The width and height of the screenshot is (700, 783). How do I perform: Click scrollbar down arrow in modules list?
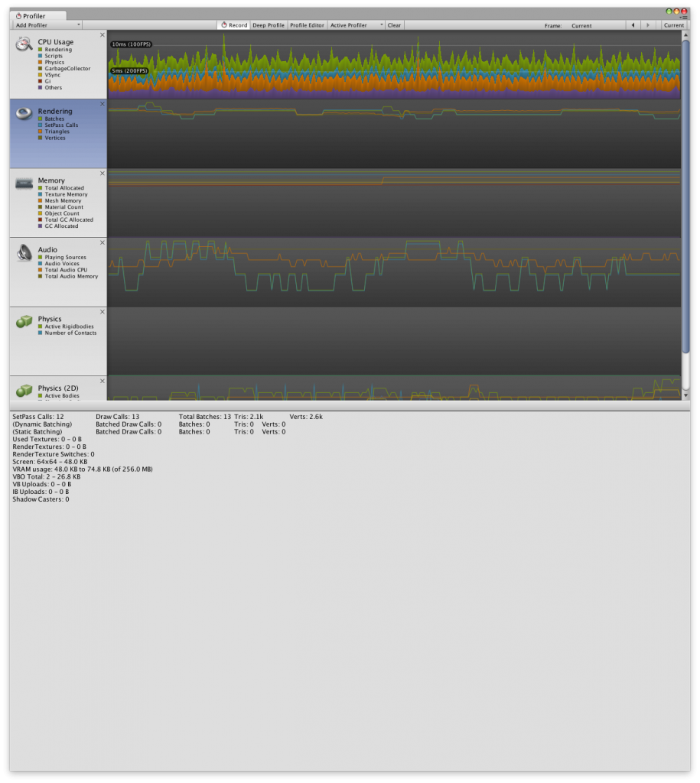click(686, 395)
